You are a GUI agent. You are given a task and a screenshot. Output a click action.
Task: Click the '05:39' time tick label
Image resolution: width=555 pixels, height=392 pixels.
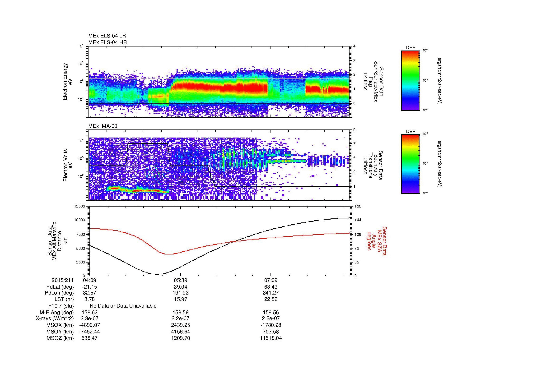click(x=180, y=280)
